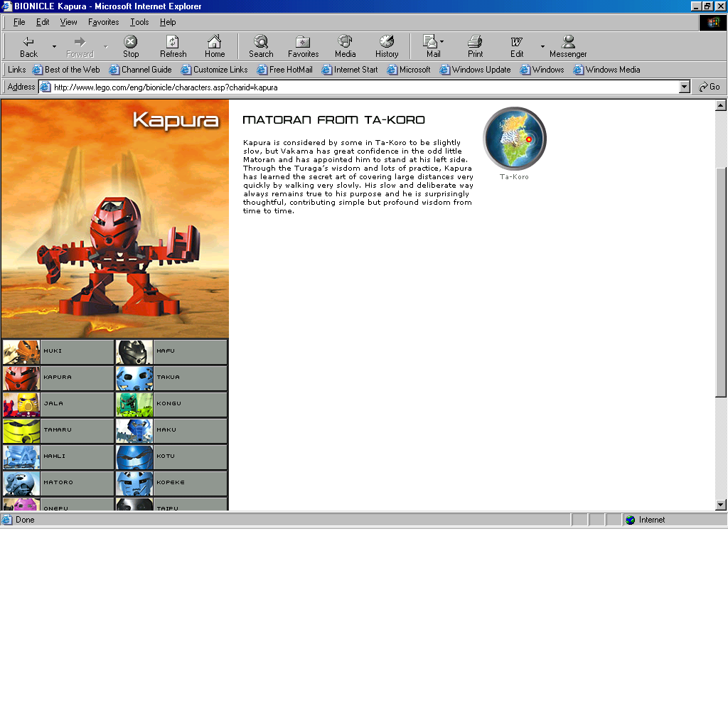Open the Help menu
This screenshot has height=711, width=728.
pyautogui.click(x=168, y=22)
